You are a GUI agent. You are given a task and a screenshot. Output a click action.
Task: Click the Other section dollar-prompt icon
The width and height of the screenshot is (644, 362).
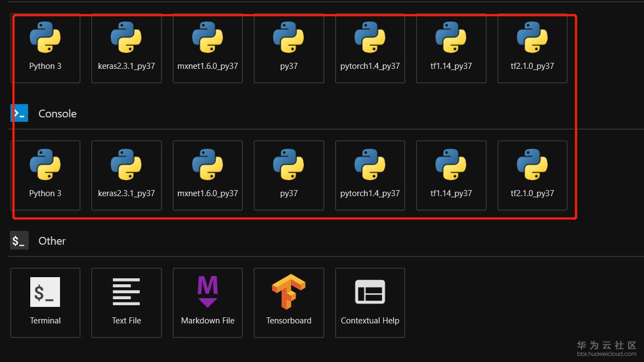tap(19, 241)
